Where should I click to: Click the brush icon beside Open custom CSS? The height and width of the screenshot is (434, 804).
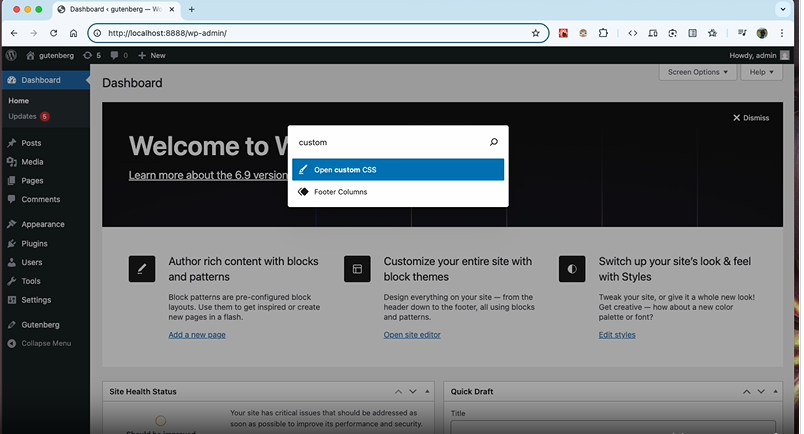point(303,170)
